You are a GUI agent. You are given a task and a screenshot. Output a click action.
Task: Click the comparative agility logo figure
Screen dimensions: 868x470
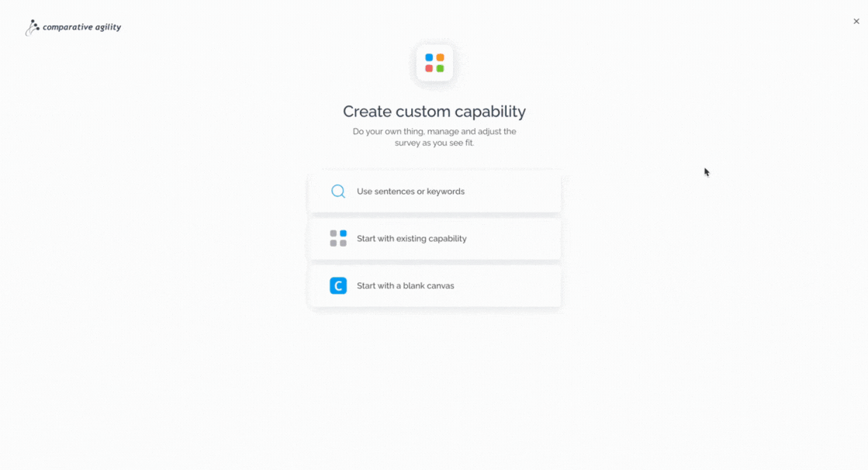click(x=32, y=28)
